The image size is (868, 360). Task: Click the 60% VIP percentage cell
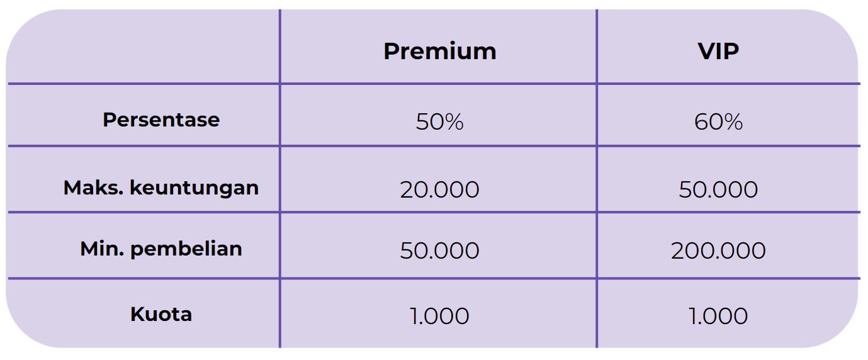coord(718,121)
